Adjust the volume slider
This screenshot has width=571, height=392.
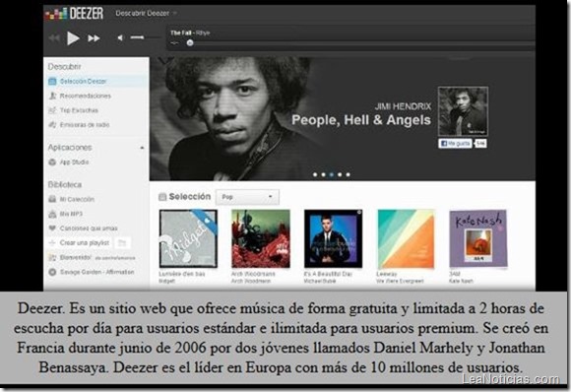click(145, 37)
